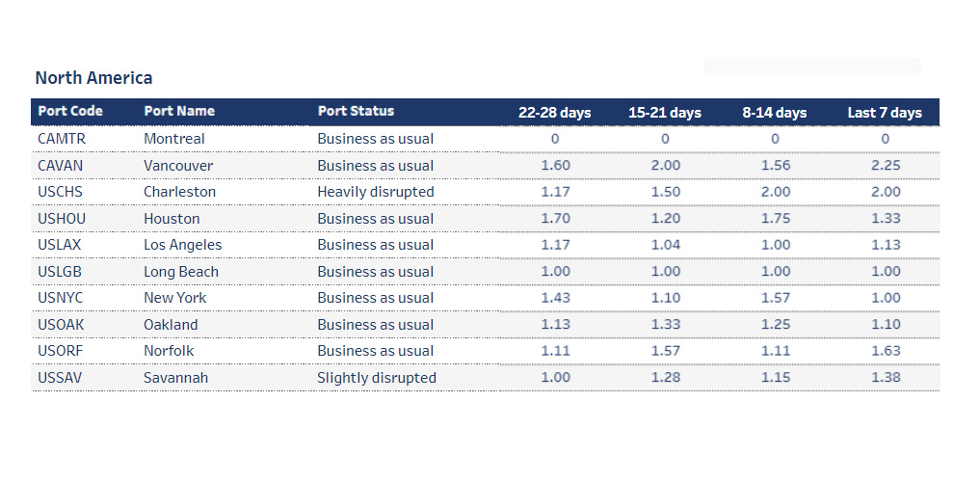Click Norfolk's Last 7 days value 1.63
The width and height of the screenshot is (980, 482).
885,351
